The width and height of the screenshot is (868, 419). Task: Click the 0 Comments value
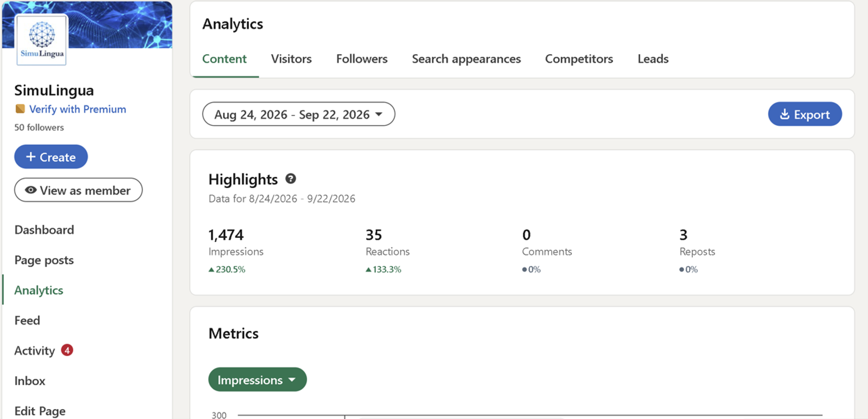(526, 235)
